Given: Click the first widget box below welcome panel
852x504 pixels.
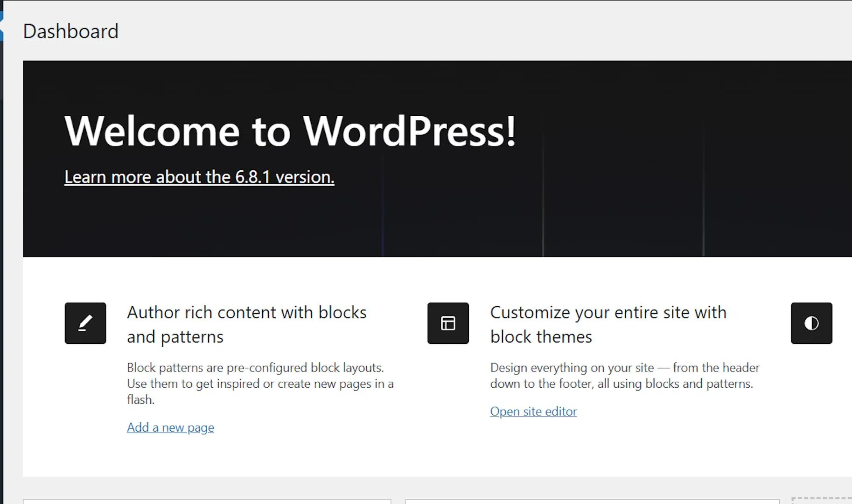Looking at the screenshot, I should [207, 502].
